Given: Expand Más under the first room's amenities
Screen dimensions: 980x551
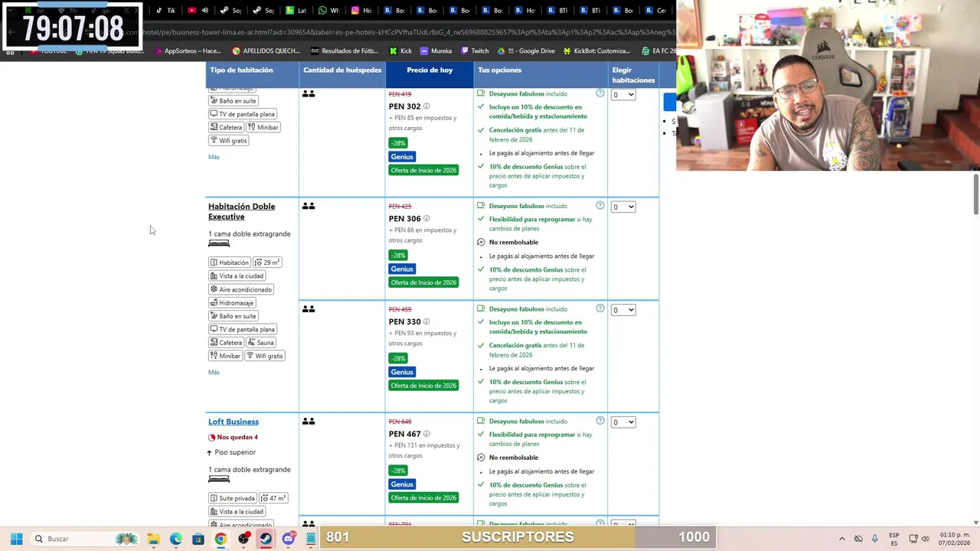Looking at the screenshot, I should [214, 157].
